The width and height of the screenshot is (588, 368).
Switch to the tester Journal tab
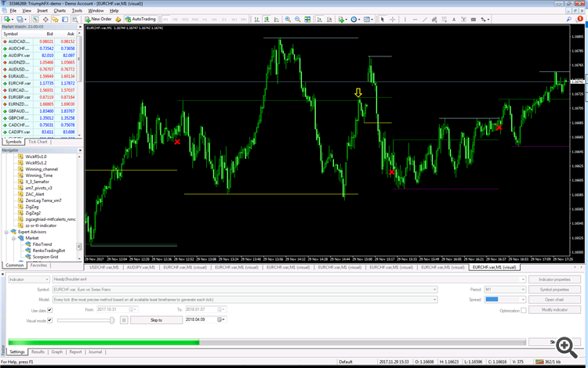coord(95,352)
